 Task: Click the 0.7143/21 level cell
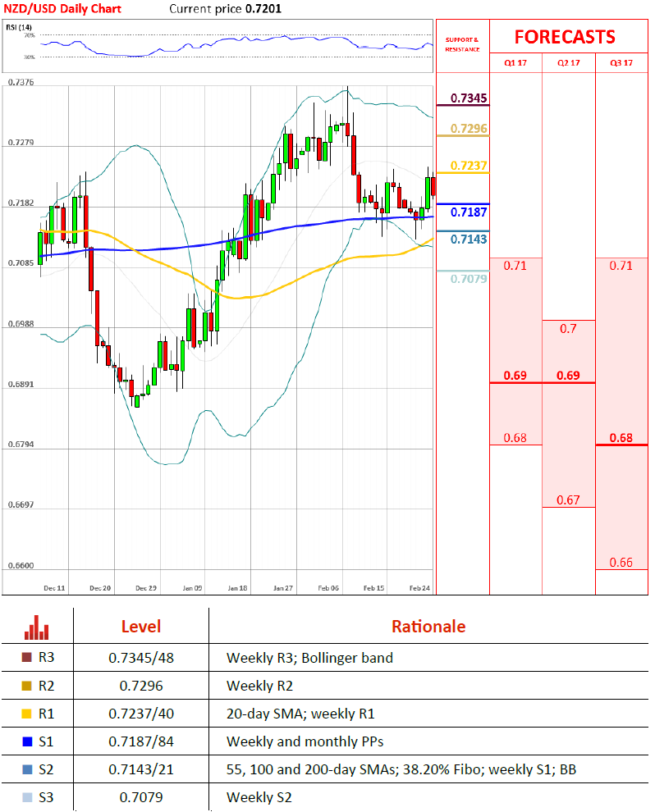click(x=141, y=769)
